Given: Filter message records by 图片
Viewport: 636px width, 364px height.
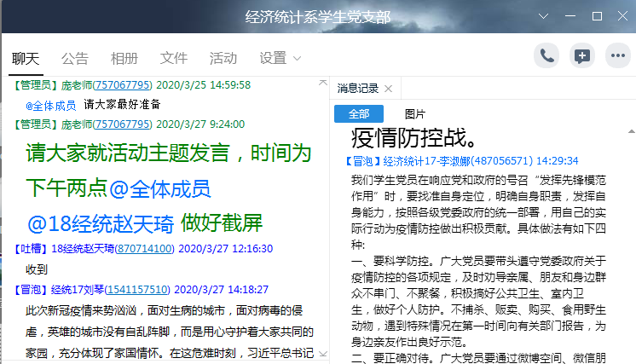Looking at the screenshot, I should [x=414, y=113].
